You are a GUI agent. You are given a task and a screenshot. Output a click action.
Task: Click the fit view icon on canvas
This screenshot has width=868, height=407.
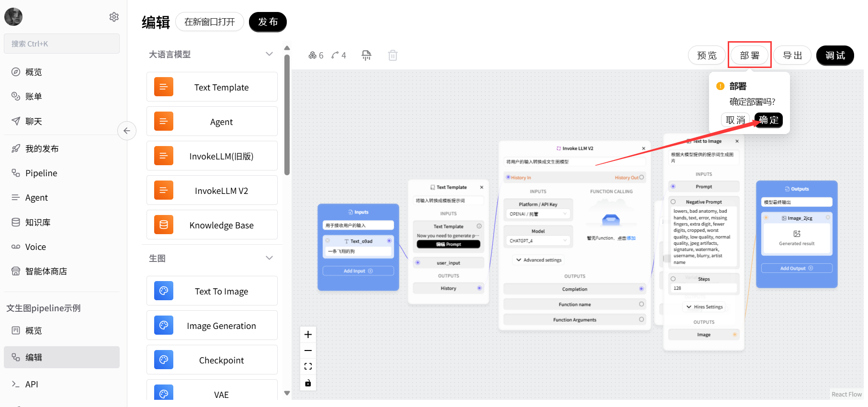click(x=308, y=366)
